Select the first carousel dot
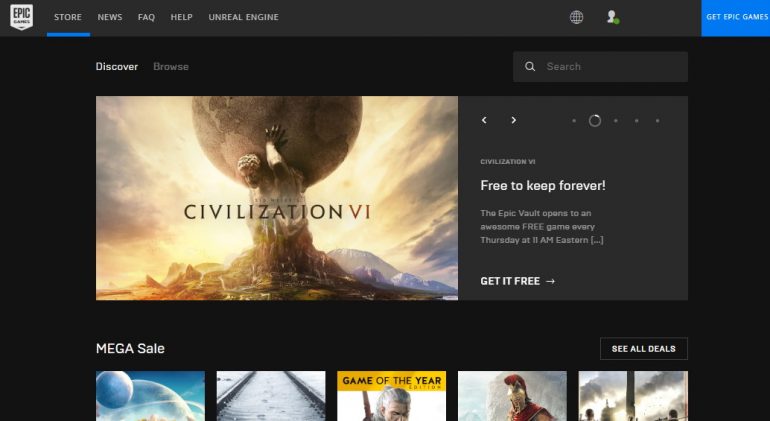 tap(574, 121)
